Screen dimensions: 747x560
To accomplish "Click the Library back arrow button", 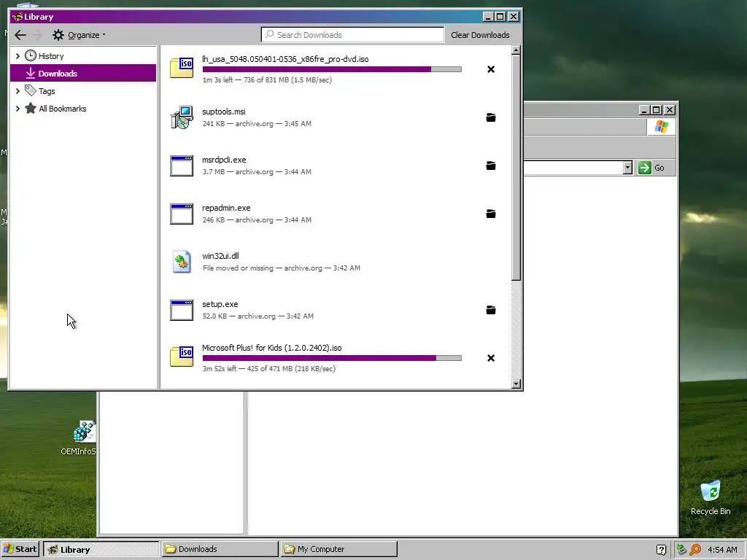I will (20, 35).
